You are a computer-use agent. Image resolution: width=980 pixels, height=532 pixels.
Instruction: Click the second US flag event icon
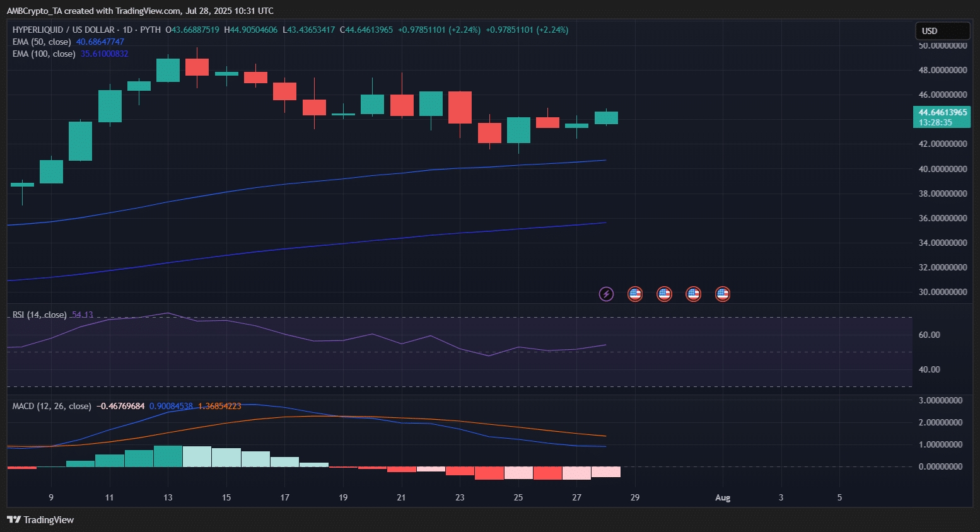[x=664, y=294]
